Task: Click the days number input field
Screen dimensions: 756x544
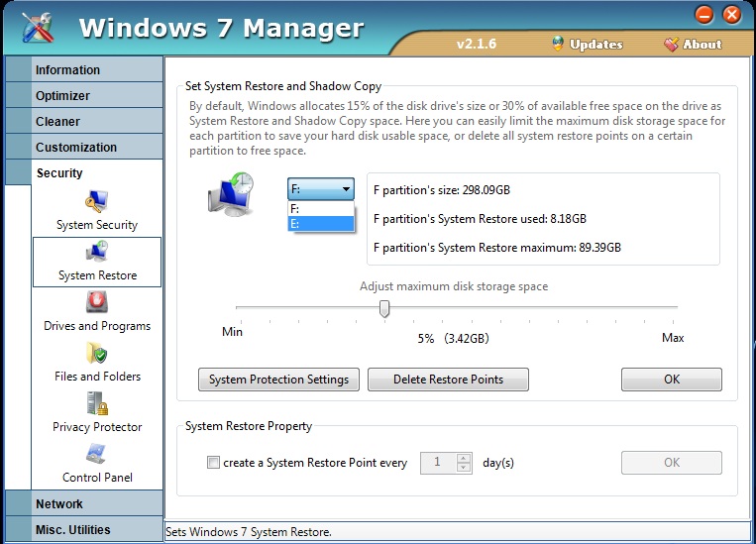Action: click(x=438, y=463)
